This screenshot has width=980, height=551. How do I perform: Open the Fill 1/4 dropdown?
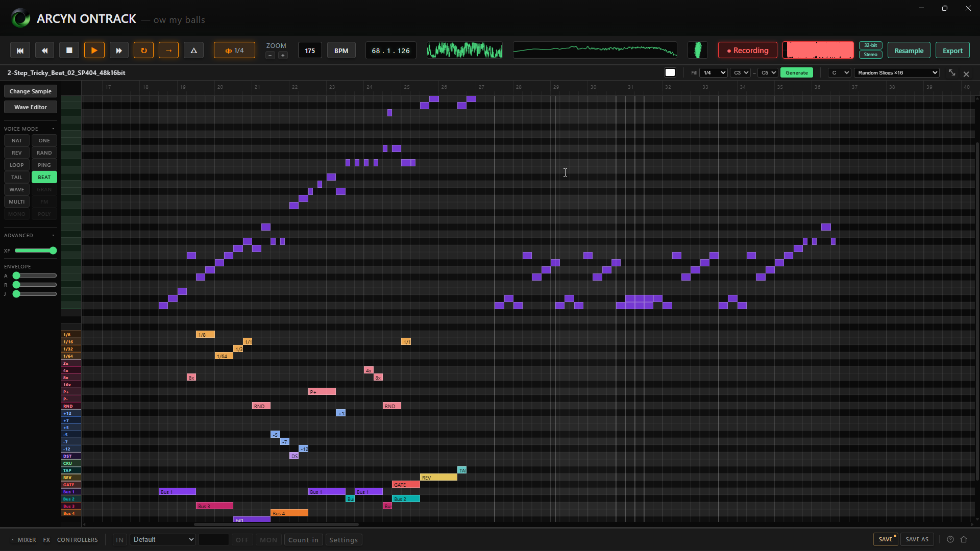713,72
